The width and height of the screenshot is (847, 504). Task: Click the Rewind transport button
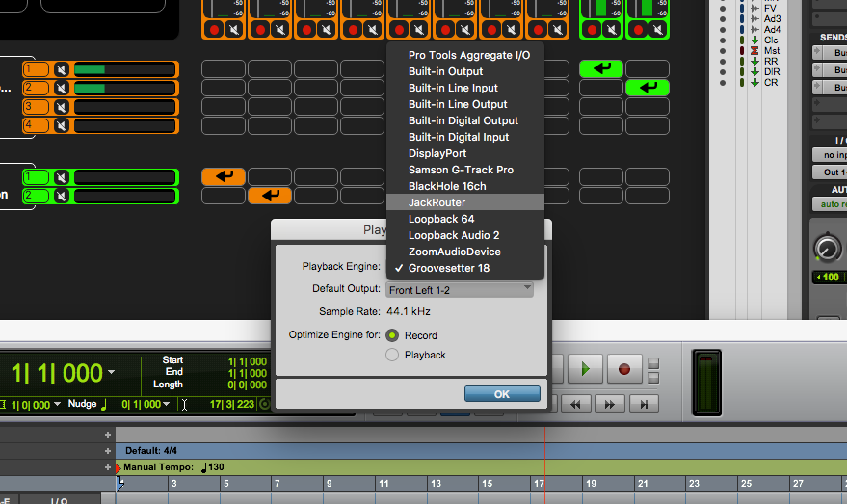[575, 404]
